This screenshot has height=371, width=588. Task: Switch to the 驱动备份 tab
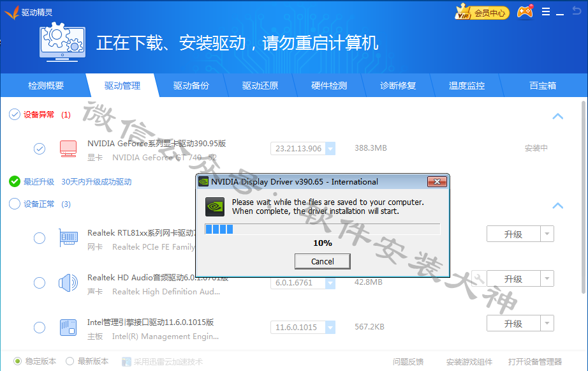tap(191, 86)
